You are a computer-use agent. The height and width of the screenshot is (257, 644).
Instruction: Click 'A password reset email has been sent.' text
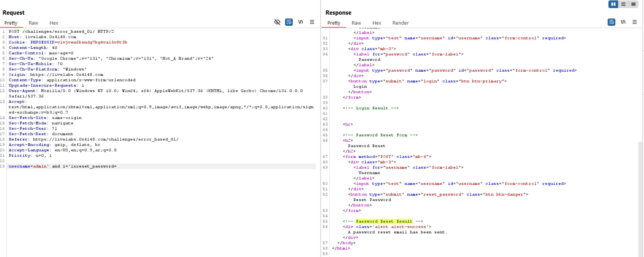[x=397, y=232]
